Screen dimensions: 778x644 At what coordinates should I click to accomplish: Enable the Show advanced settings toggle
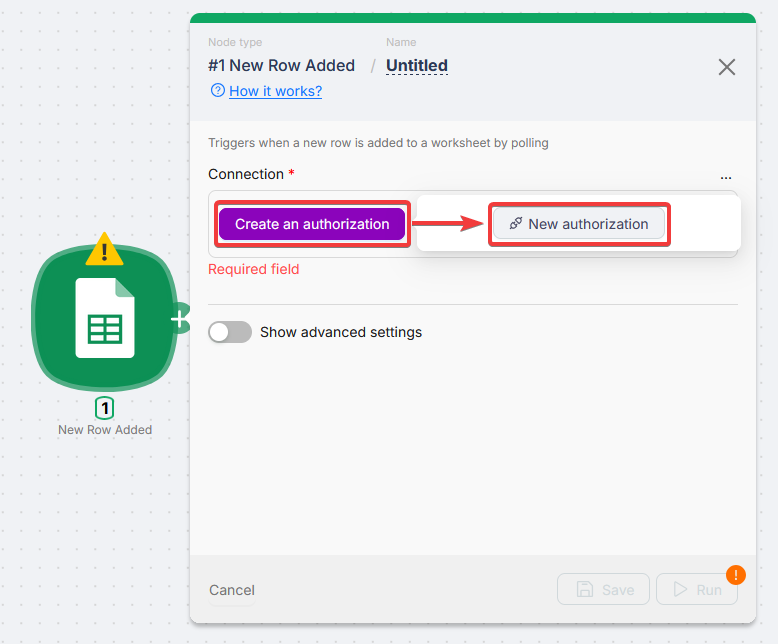pos(230,332)
